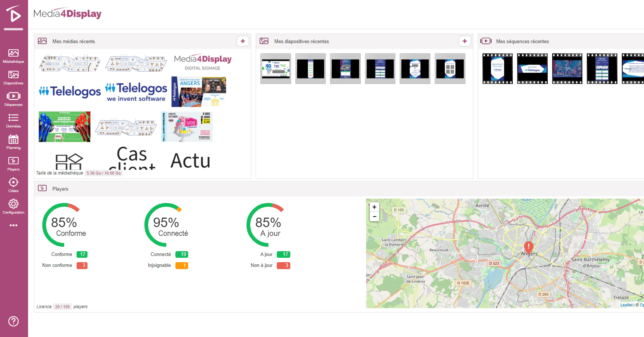Open the Données sidebar section
This screenshot has width=644, height=337.
13,121
